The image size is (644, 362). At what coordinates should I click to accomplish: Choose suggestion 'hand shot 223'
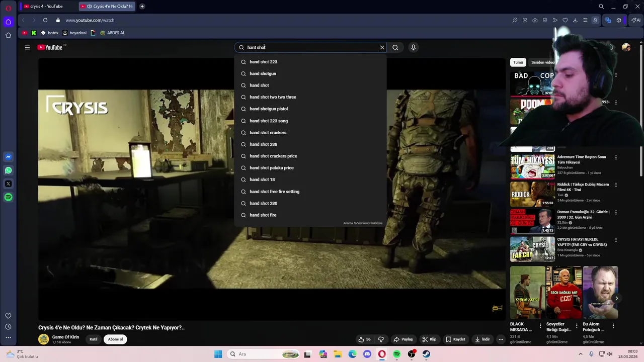[x=310, y=62]
